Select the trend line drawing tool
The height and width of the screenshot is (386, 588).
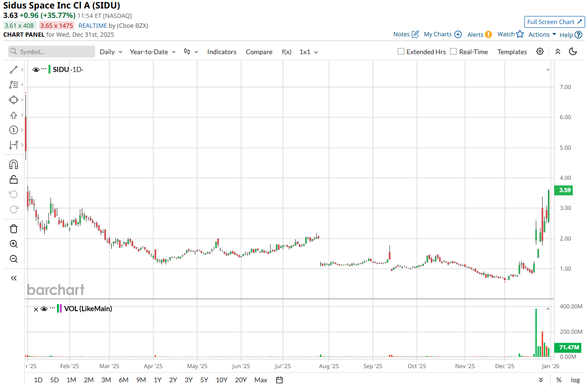13,70
